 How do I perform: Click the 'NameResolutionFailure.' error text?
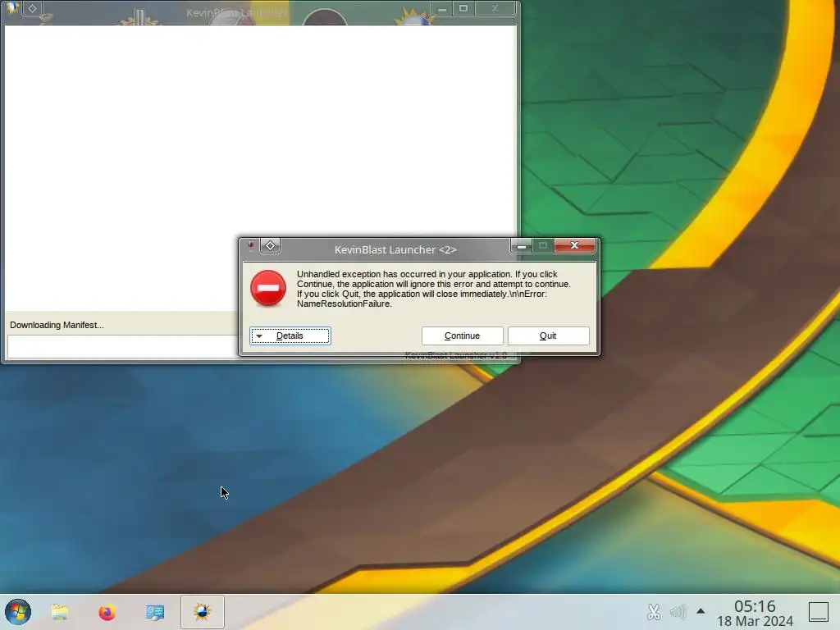tap(345, 304)
